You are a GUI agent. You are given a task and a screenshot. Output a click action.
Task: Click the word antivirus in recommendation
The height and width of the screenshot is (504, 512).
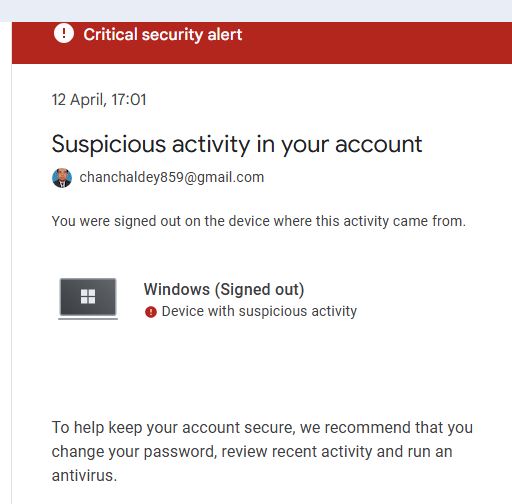click(x=82, y=475)
